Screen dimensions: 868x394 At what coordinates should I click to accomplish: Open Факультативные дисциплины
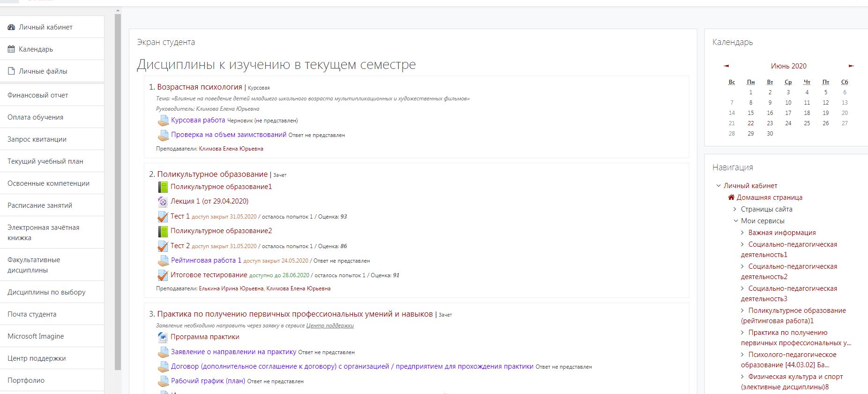pos(52,265)
